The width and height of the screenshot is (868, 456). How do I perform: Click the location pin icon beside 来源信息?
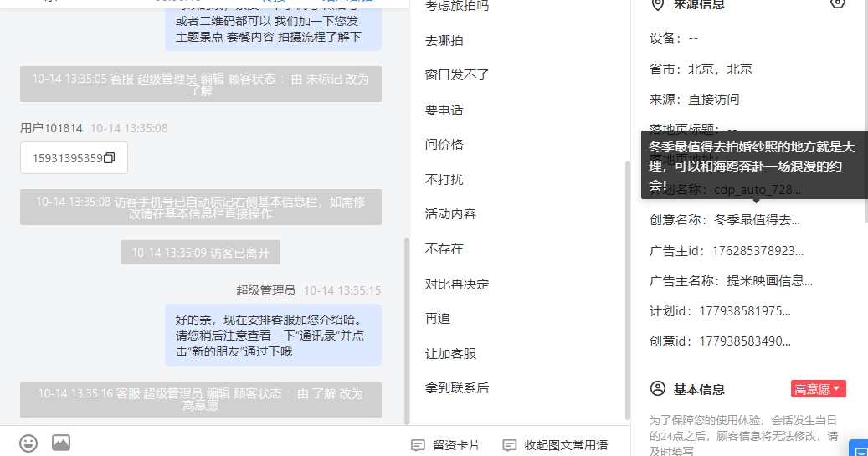[657, 5]
